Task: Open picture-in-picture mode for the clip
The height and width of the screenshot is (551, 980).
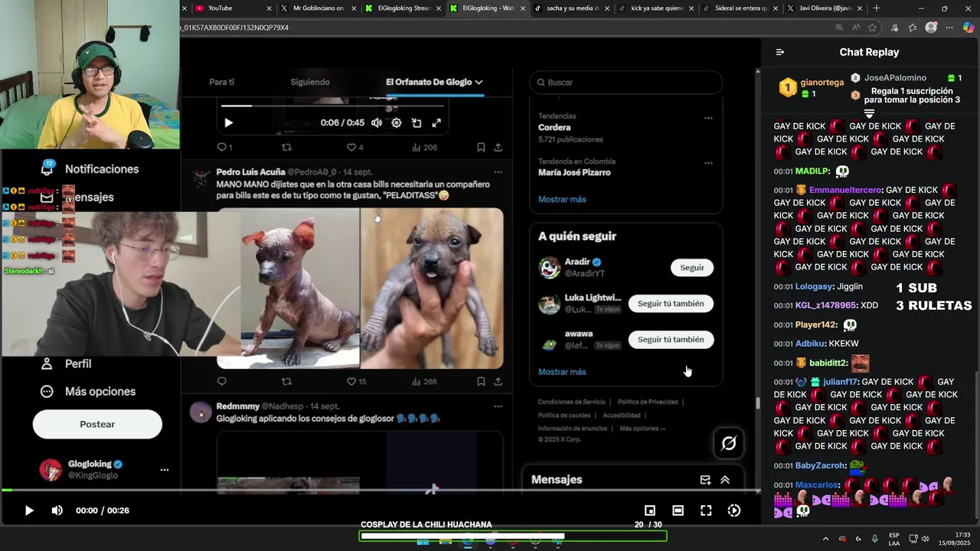Action: (x=649, y=510)
